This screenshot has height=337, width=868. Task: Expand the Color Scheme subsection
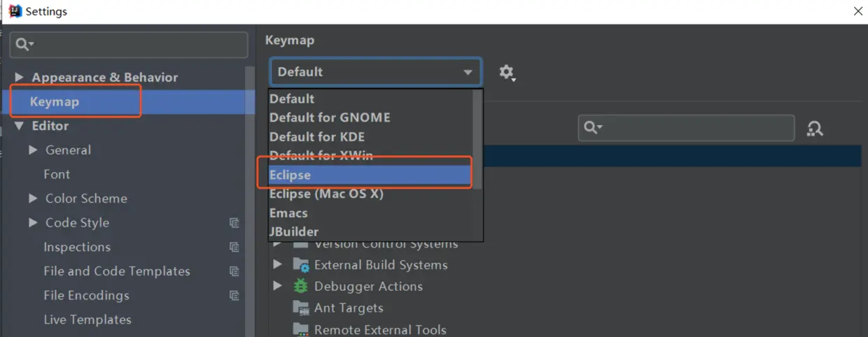[x=33, y=199]
